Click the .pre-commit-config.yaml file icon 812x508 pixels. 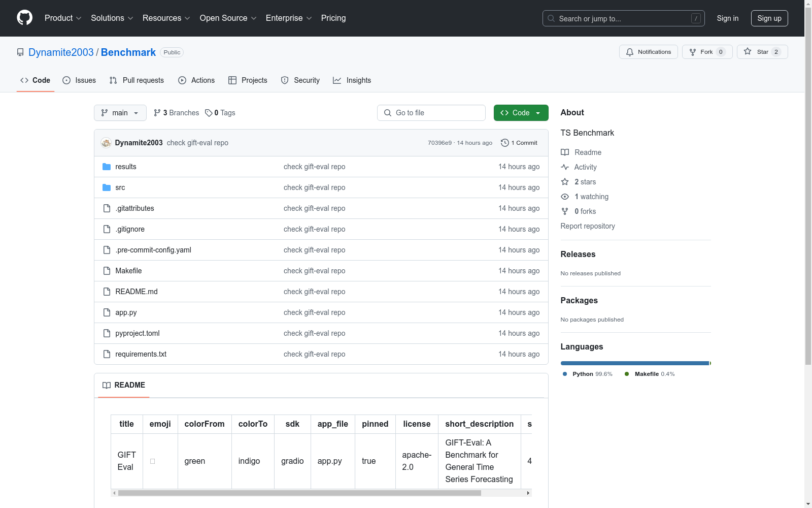(x=107, y=250)
